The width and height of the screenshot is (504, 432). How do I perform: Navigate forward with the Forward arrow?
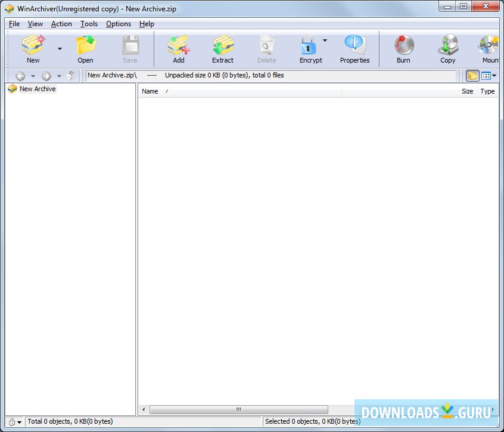[x=46, y=76]
